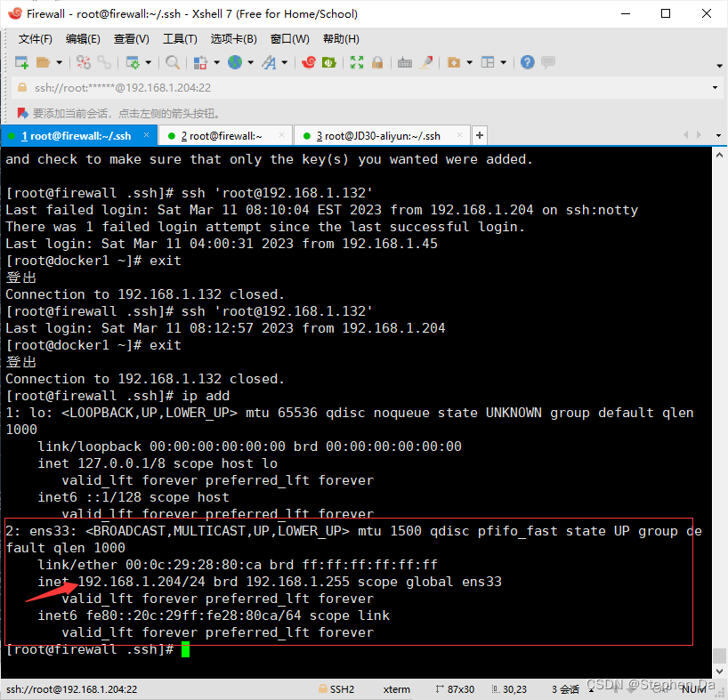Open the tab list dropdown arrow

click(x=719, y=135)
